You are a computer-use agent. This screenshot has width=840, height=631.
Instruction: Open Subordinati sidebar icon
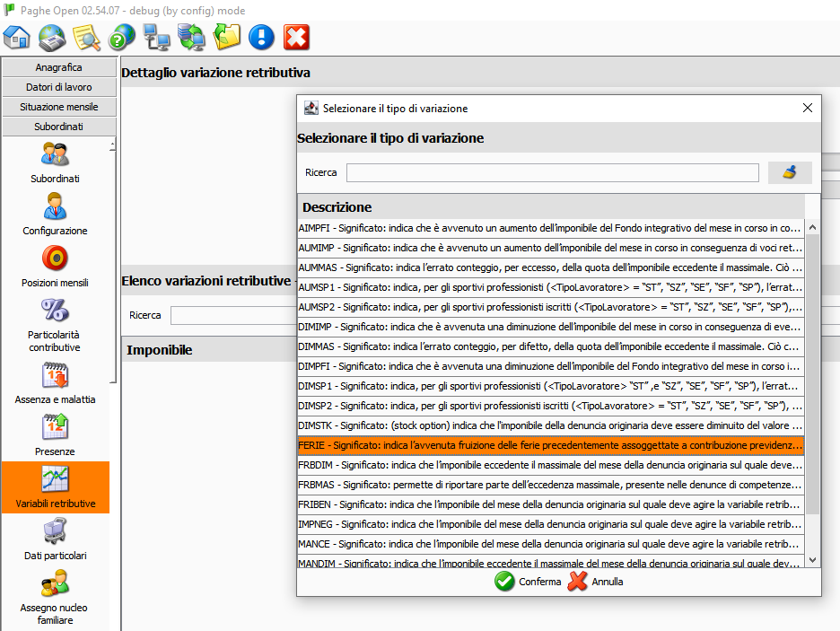(x=55, y=154)
